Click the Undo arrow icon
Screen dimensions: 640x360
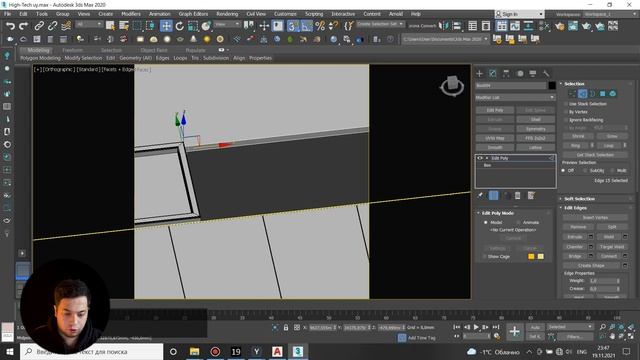(10, 26)
